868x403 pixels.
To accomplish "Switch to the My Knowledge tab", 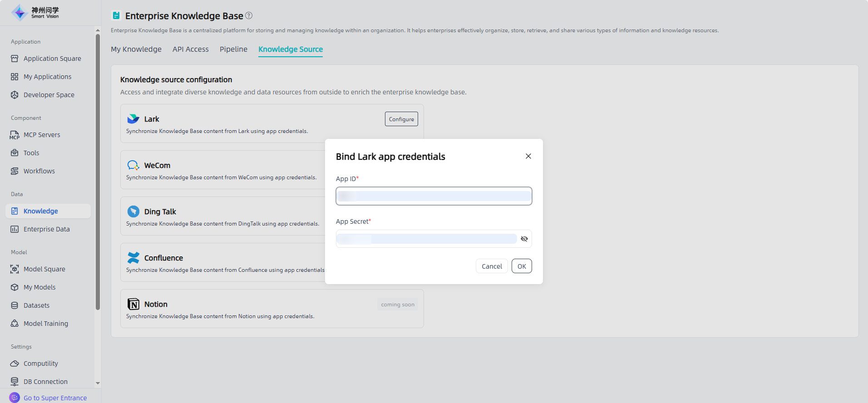I will point(136,49).
